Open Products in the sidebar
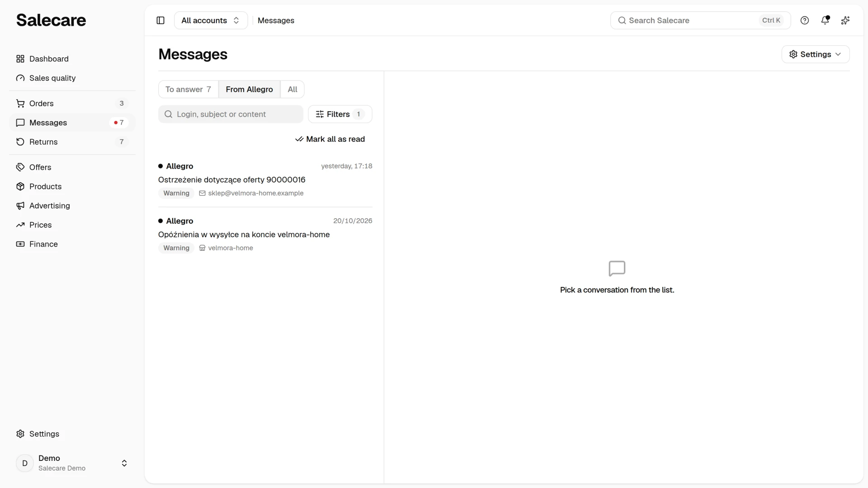Screen dimensions: 868x488 click(72, 187)
